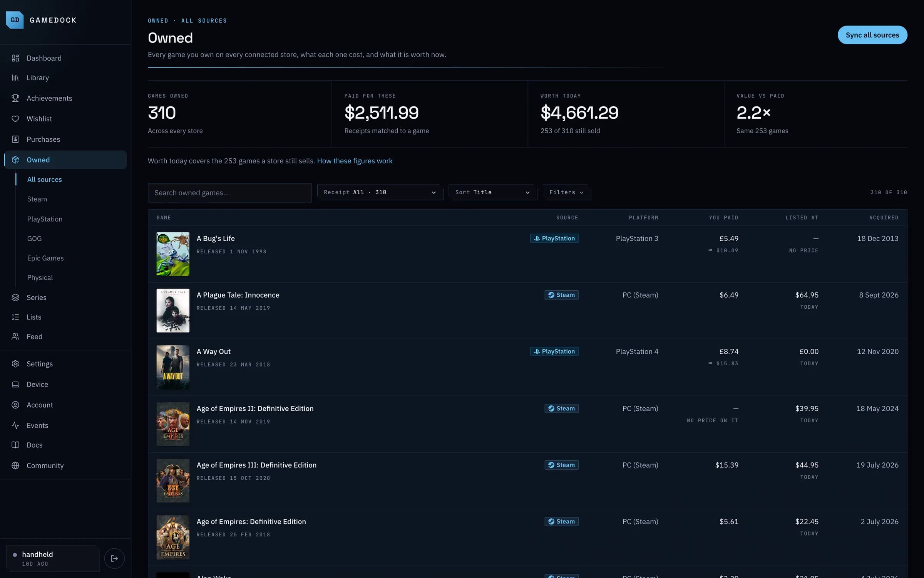This screenshot has width=924, height=578.
Task: Click the Listed At column header
Action: pos(802,218)
